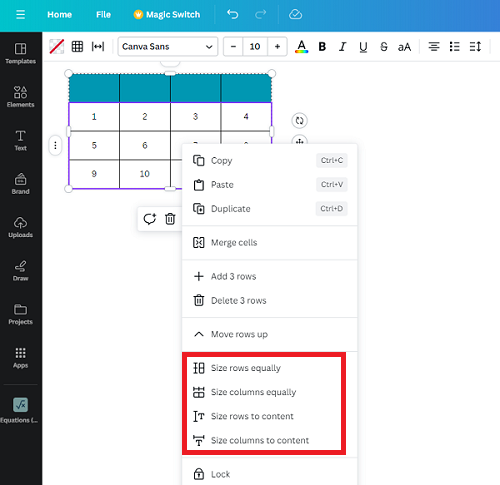
Task: Open the Elements panel
Action: click(x=20, y=97)
